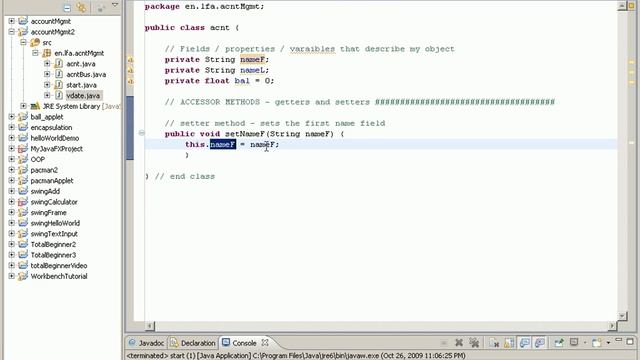Open the Package Explorer view menu arrow
This screenshot has height=360, width=640.
point(115,5)
